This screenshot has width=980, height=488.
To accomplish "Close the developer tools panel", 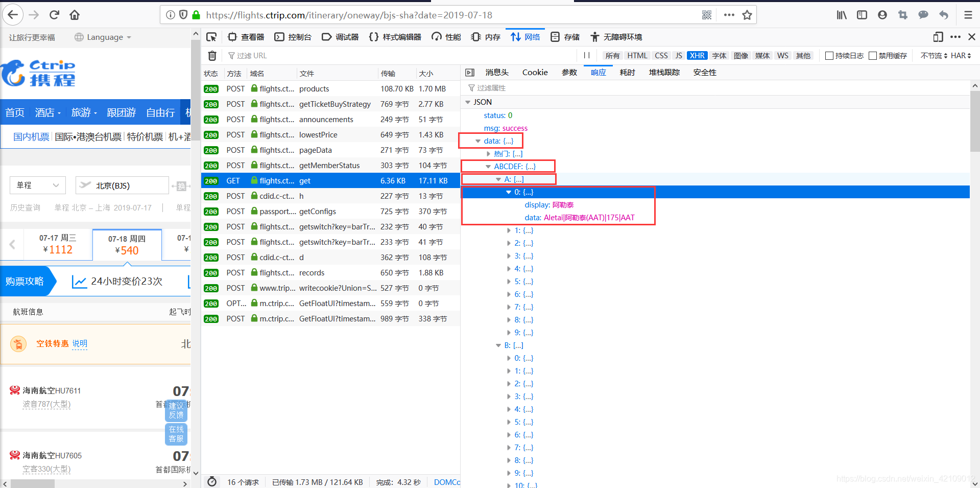I will click(972, 37).
